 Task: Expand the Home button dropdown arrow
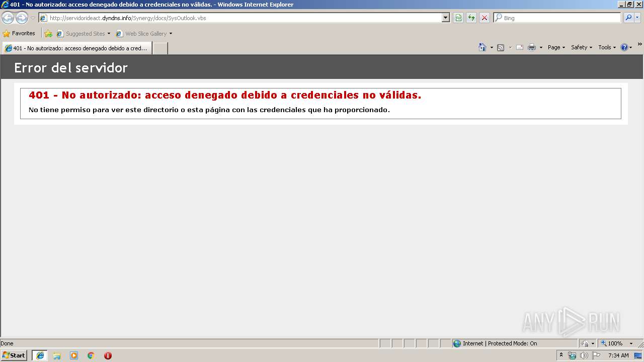(492, 47)
